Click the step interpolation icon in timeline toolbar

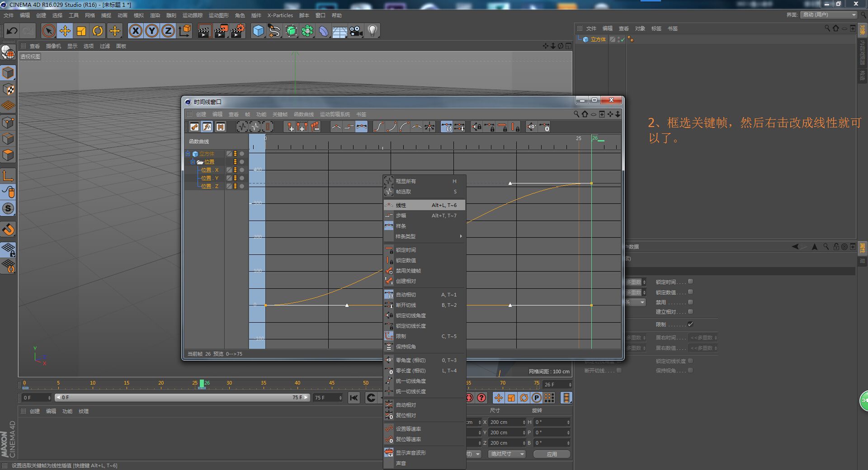coord(349,127)
